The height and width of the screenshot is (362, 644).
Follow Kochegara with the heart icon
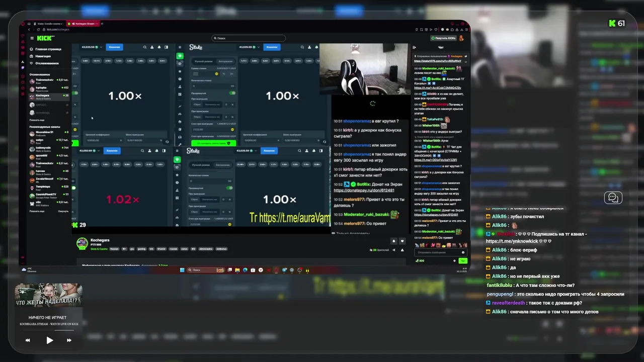402,241
